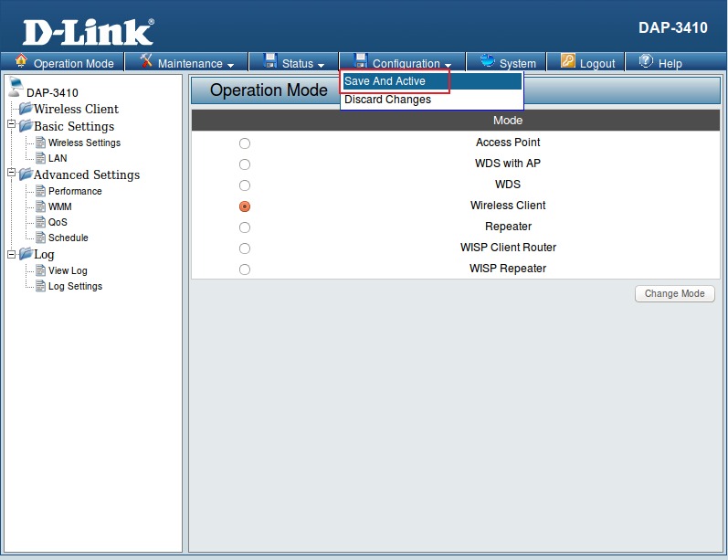Screen dimensions: 728x560
Task: Select the WISP Client Router radio option
Action: [x=244, y=248]
